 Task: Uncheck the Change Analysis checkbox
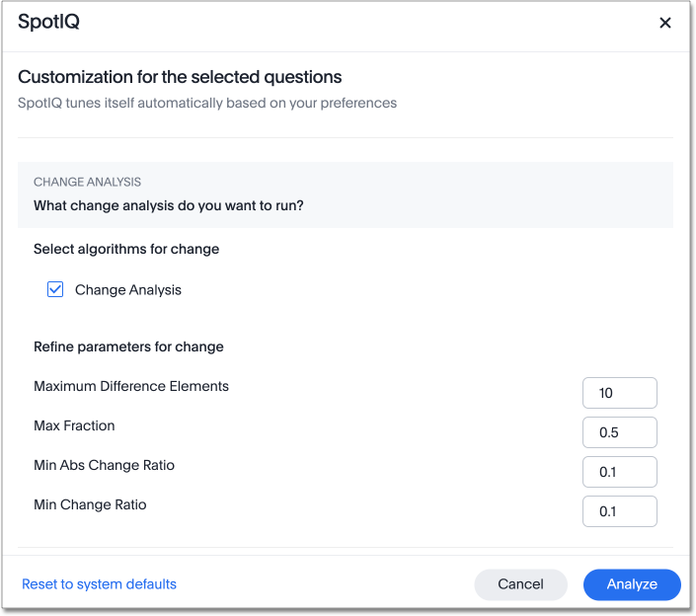(55, 290)
